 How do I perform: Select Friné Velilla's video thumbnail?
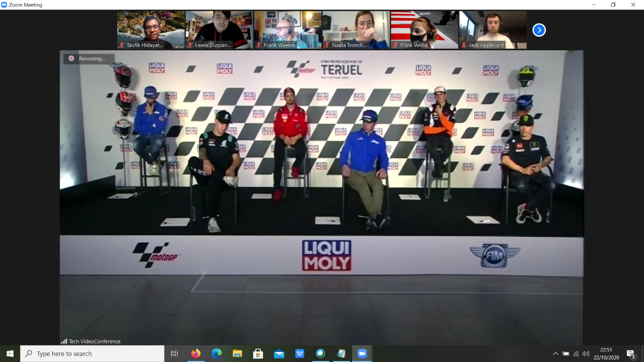(x=425, y=30)
